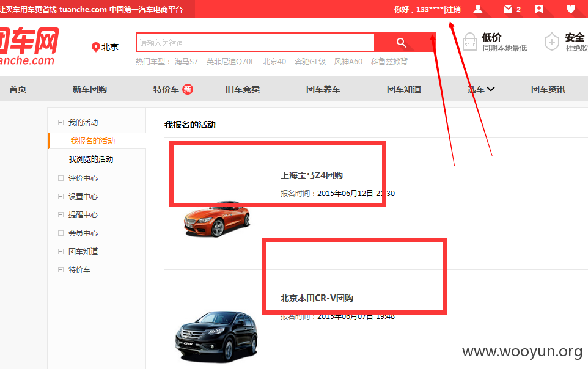588x369 pixels.
Task: Click the 低价 同期本地最低 label
Action: (504, 42)
